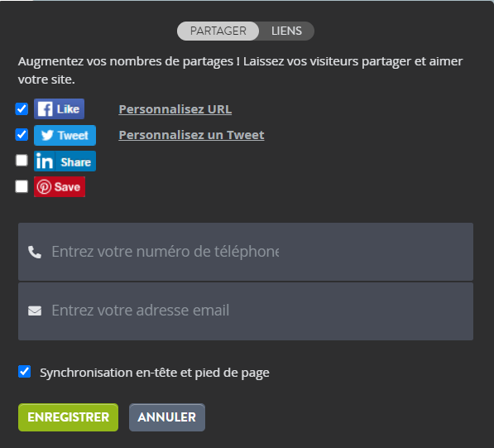The height and width of the screenshot is (448, 494).
Task: Switch to the LIENS tab
Action: click(286, 31)
